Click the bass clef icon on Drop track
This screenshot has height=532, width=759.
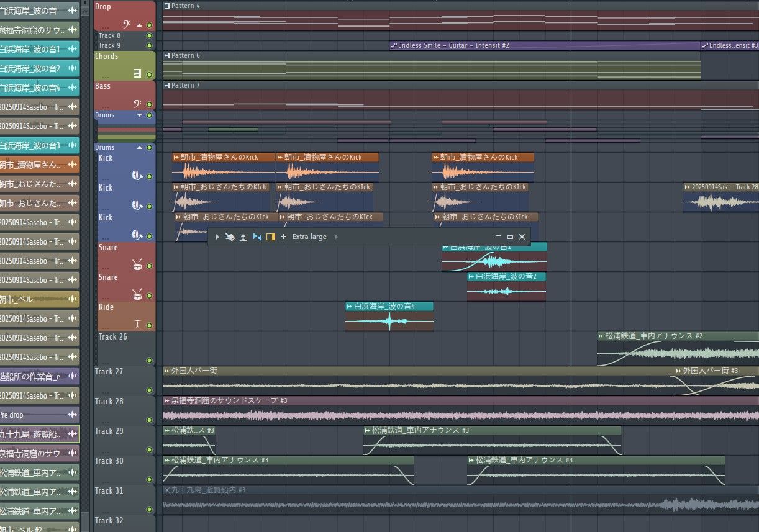(125, 25)
